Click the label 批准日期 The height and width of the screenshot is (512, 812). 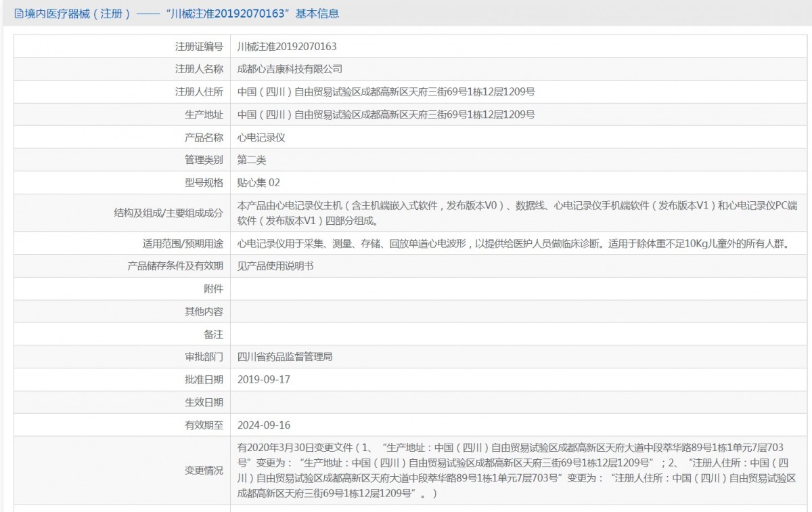(204, 380)
